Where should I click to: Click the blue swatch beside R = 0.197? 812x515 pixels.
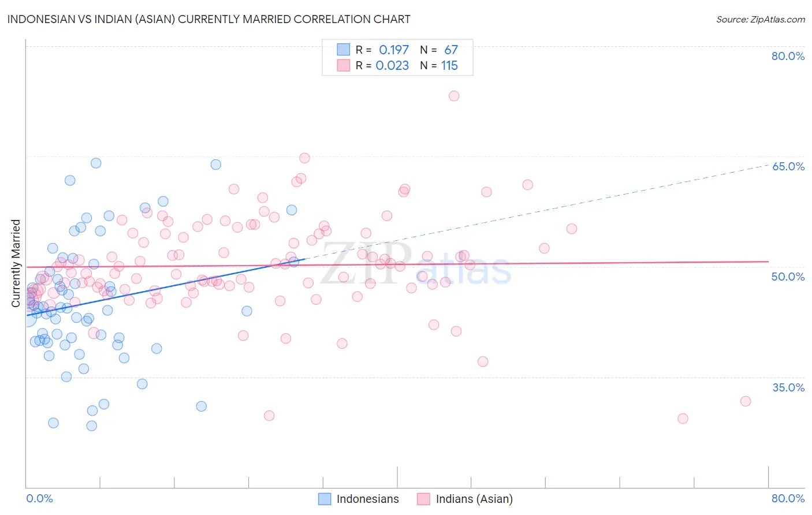click(344, 50)
